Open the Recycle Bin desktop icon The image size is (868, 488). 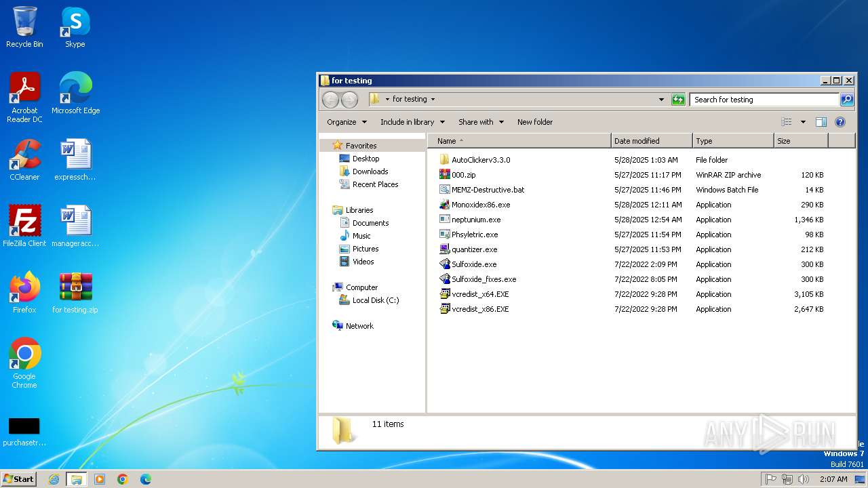click(x=24, y=27)
